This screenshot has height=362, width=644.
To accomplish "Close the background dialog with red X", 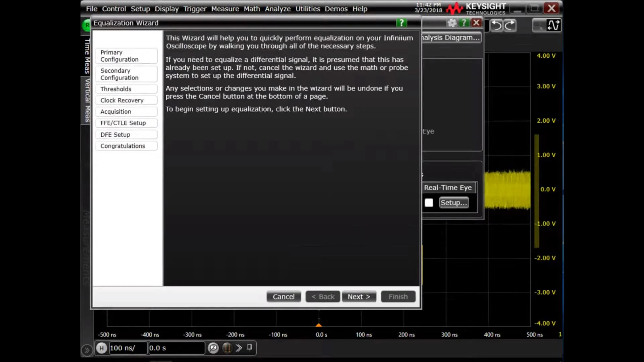I will (x=476, y=23).
